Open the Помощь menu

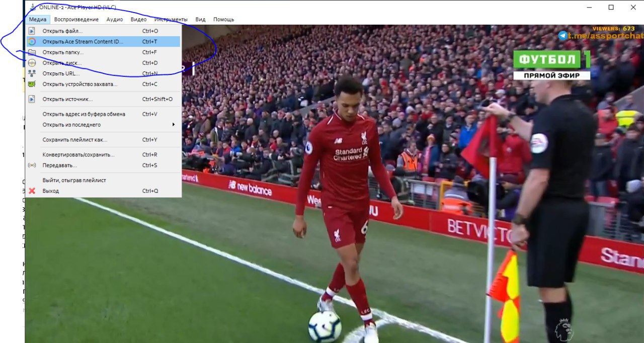223,20
